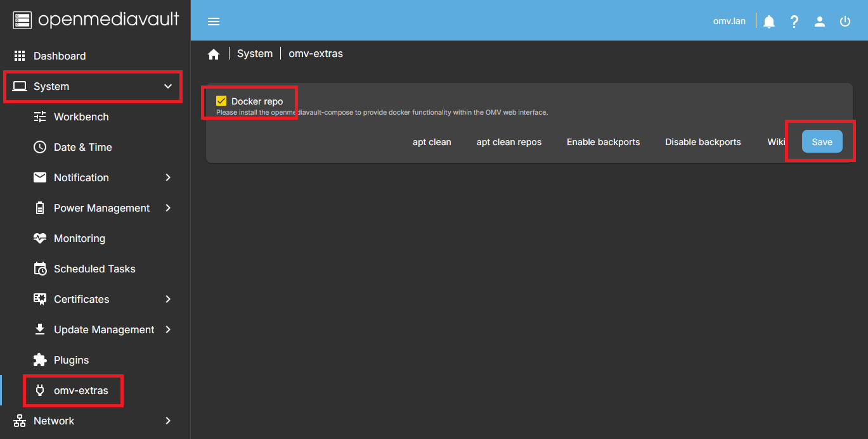
Task: Click the openmediavault logo
Action: [95, 20]
